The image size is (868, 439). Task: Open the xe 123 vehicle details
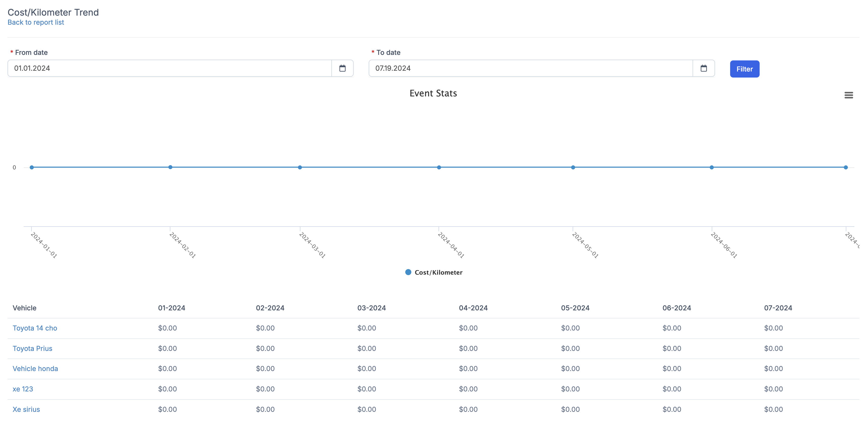coord(23,389)
